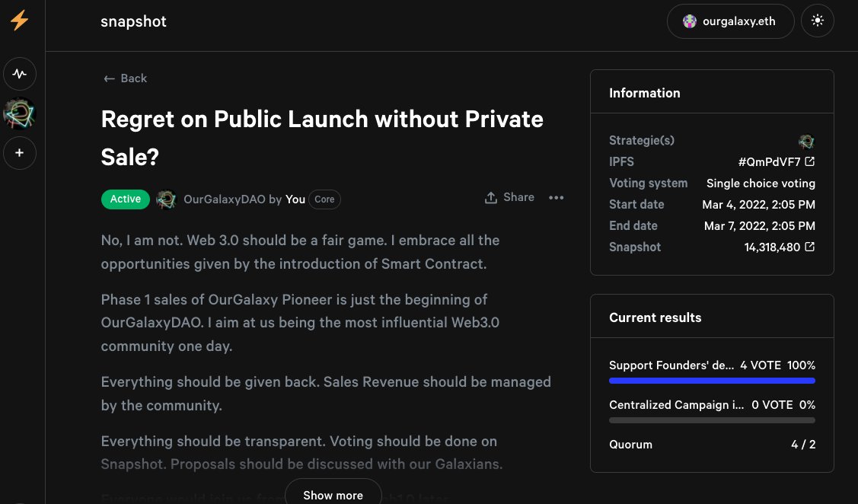The width and height of the screenshot is (858, 504).
Task: Click the Centralized Campaign result progress bar
Action: point(712,420)
